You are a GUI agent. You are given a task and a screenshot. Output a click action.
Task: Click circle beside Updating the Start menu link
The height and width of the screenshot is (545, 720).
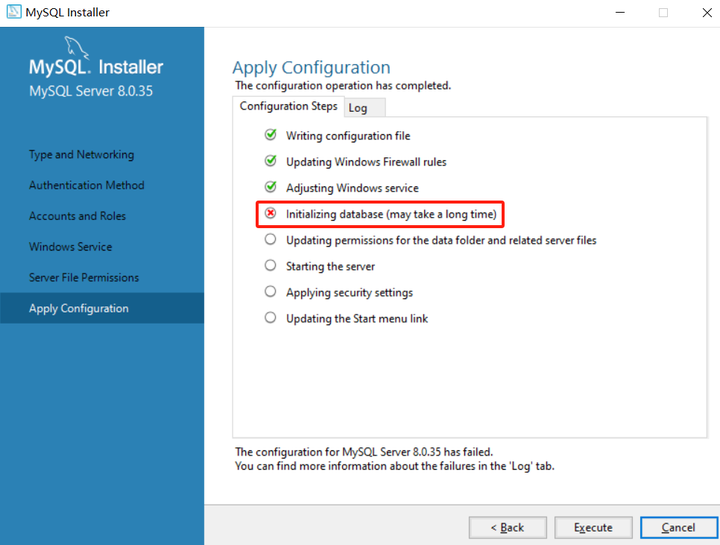pos(270,318)
